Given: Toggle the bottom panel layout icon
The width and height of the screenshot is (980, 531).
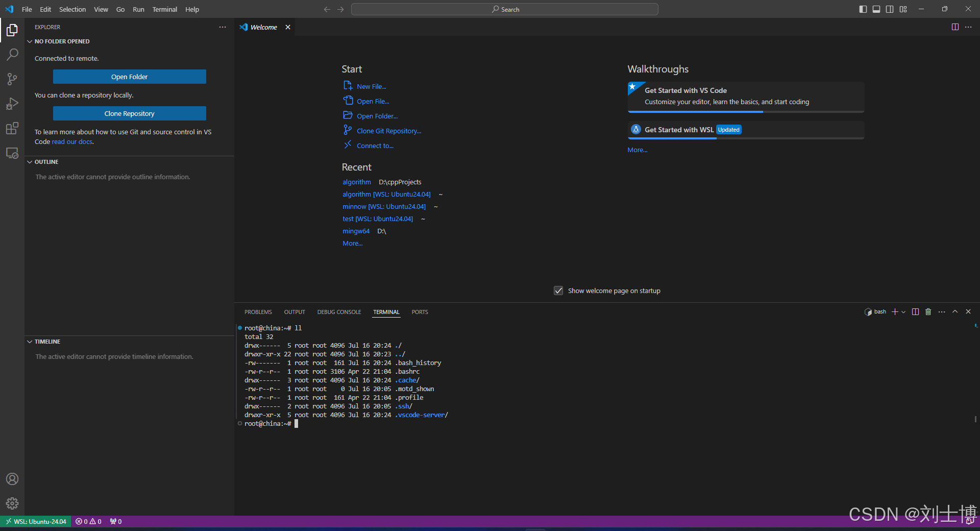Looking at the screenshot, I should coord(876,9).
